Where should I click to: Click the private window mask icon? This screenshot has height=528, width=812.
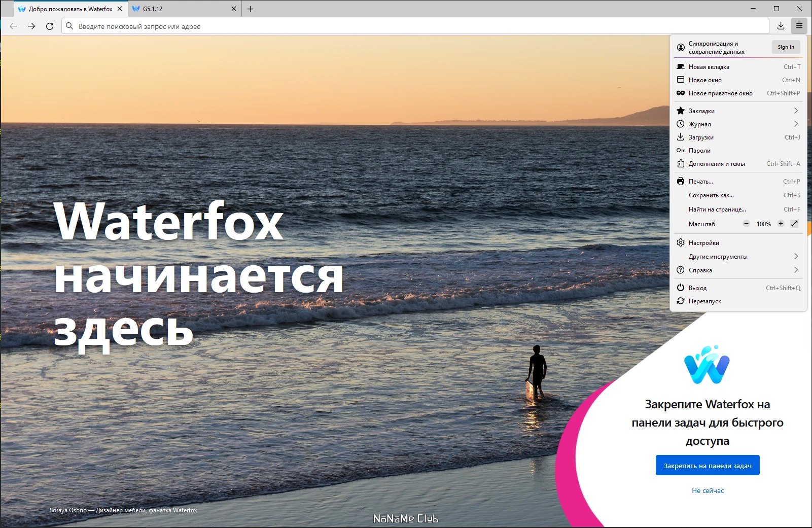tap(681, 93)
